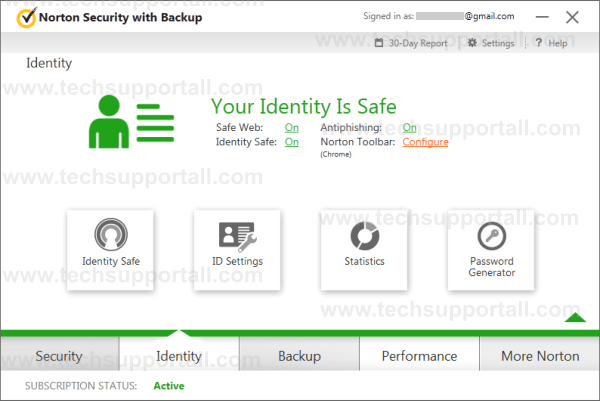Open the Statistics tile

pos(364,250)
